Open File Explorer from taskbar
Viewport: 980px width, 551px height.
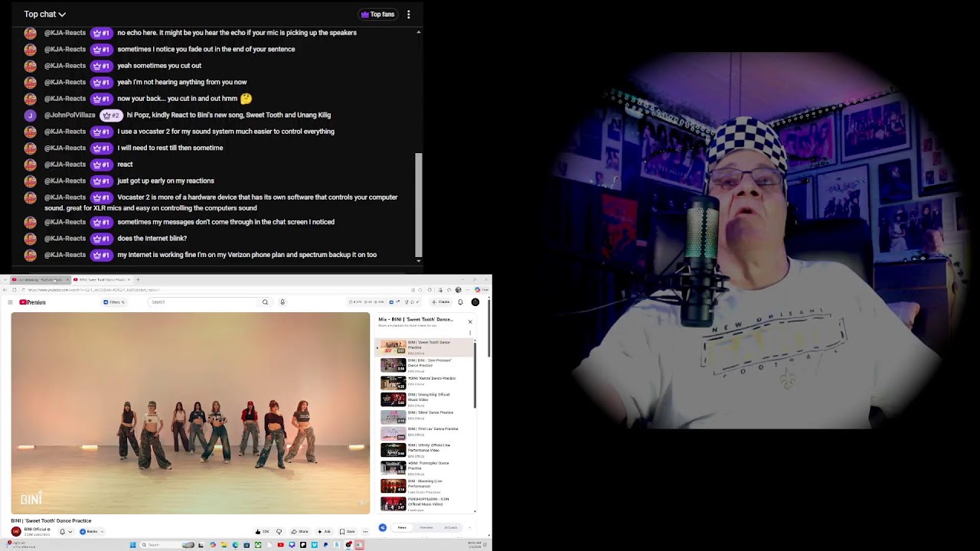224,545
